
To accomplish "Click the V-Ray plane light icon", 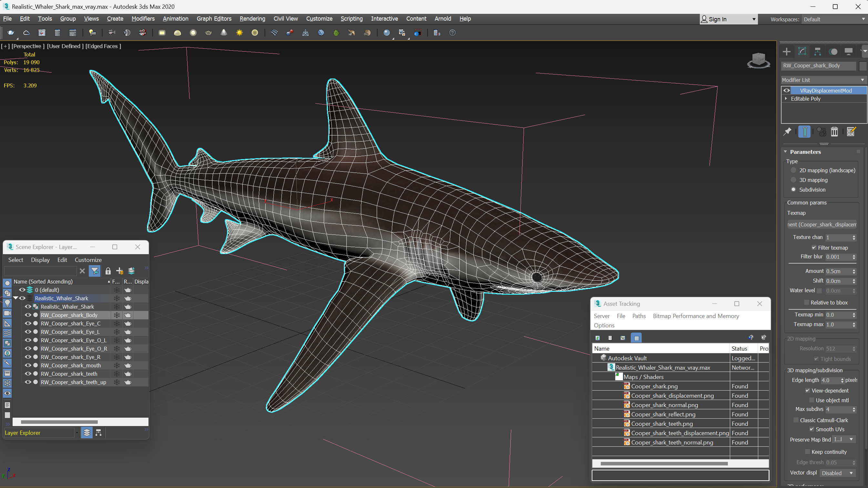I will (x=162, y=33).
